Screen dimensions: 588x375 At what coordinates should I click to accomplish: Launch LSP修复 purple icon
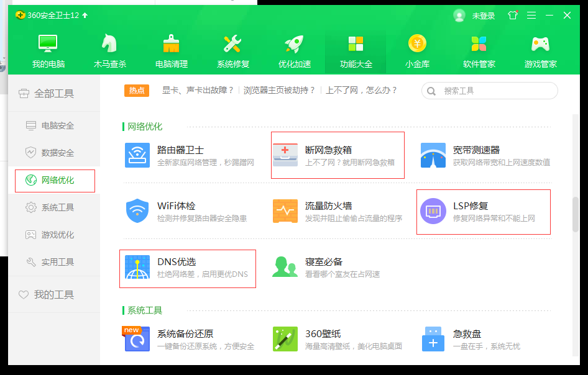pyautogui.click(x=433, y=211)
